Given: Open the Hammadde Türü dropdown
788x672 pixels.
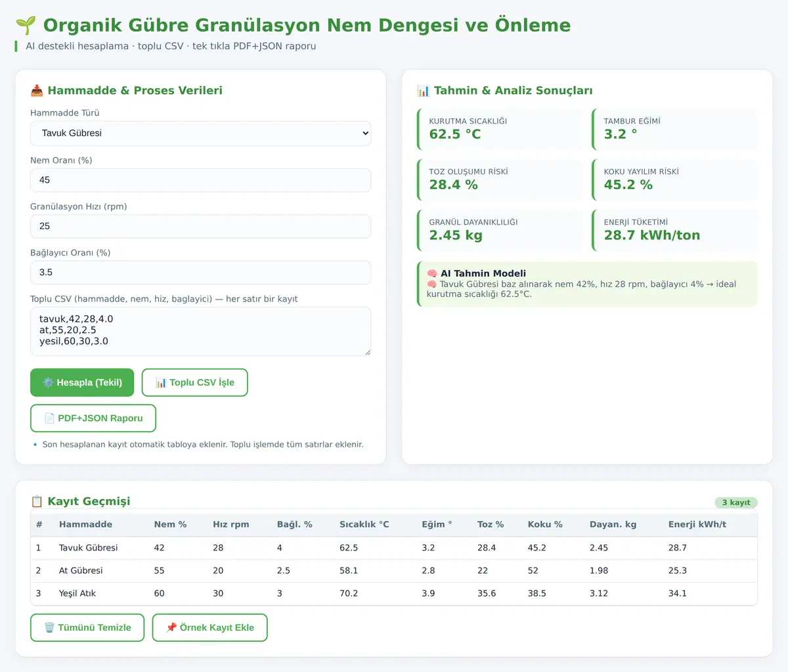Looking at the screenshot, I should (200, 133).
